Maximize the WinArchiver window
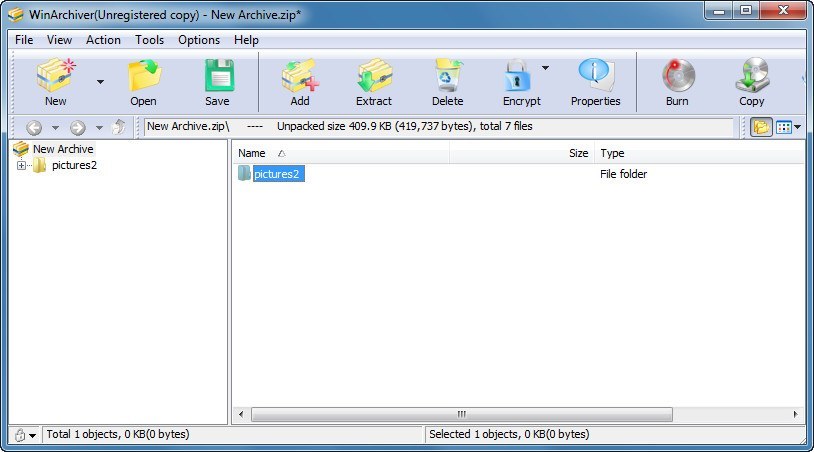This screenshot has width=814, height=452. pos(746,11)
